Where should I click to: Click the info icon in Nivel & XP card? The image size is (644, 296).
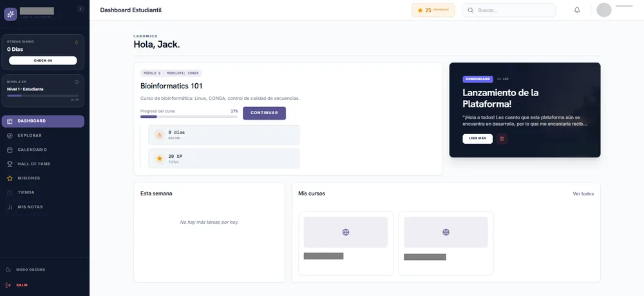tap(77, 82)
